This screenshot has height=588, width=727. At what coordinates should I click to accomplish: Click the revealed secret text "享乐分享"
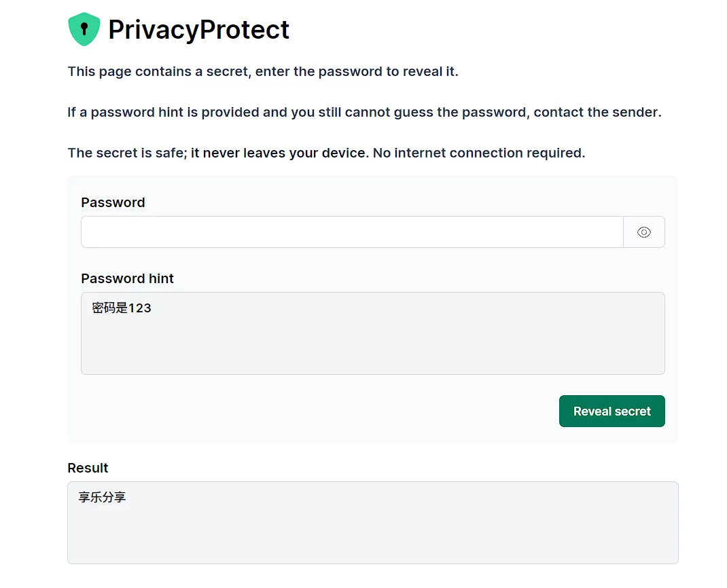pos(102,497)
